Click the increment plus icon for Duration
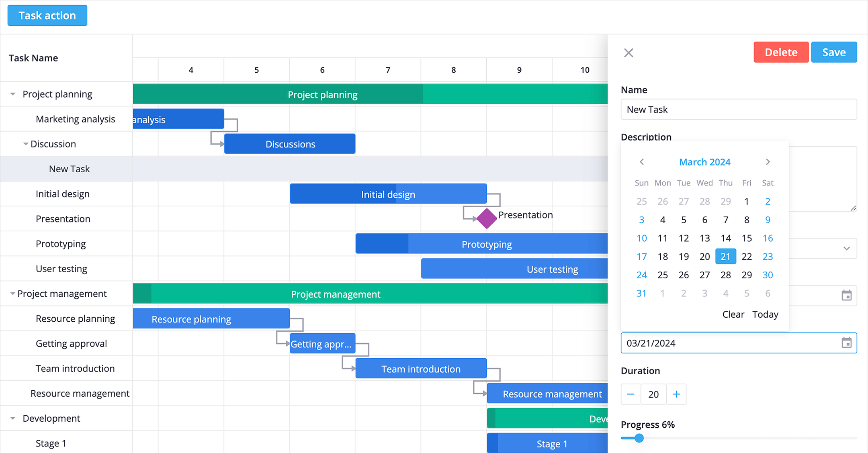Screen dimensions: 868x453 click(677, 394)
